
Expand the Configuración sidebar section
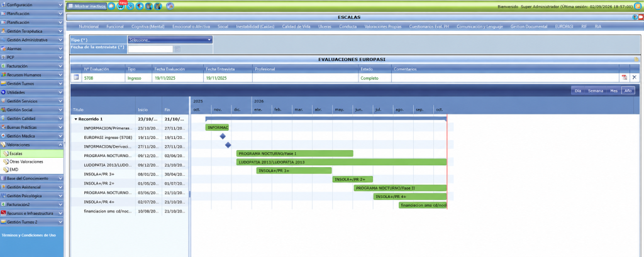[x=32, y=5]
